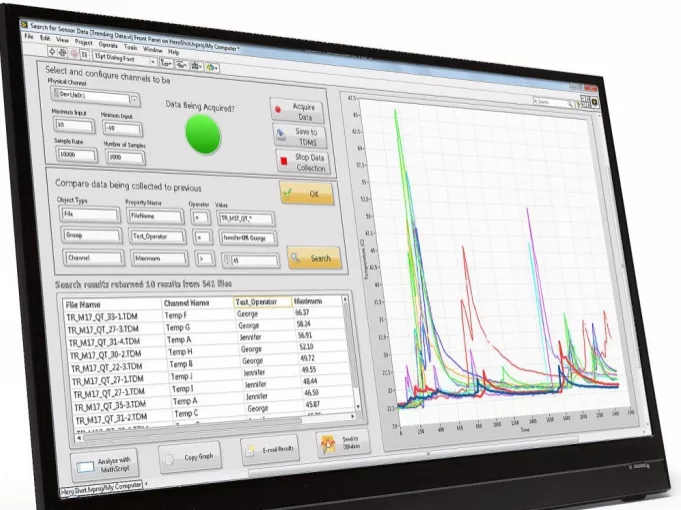Click the Abort Execution red circle icon
Viewport: 681px width, 510px height.
pyautogui.click(x=74, y=54)
